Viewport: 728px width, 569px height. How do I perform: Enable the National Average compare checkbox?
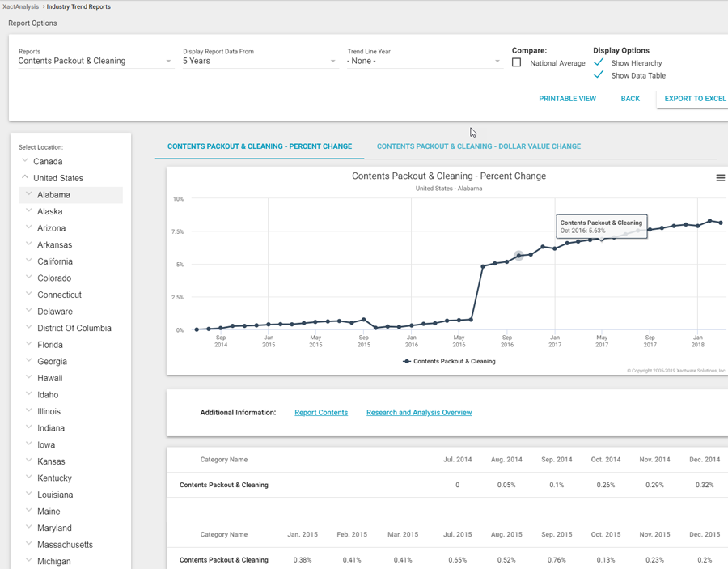coord(517,63)
